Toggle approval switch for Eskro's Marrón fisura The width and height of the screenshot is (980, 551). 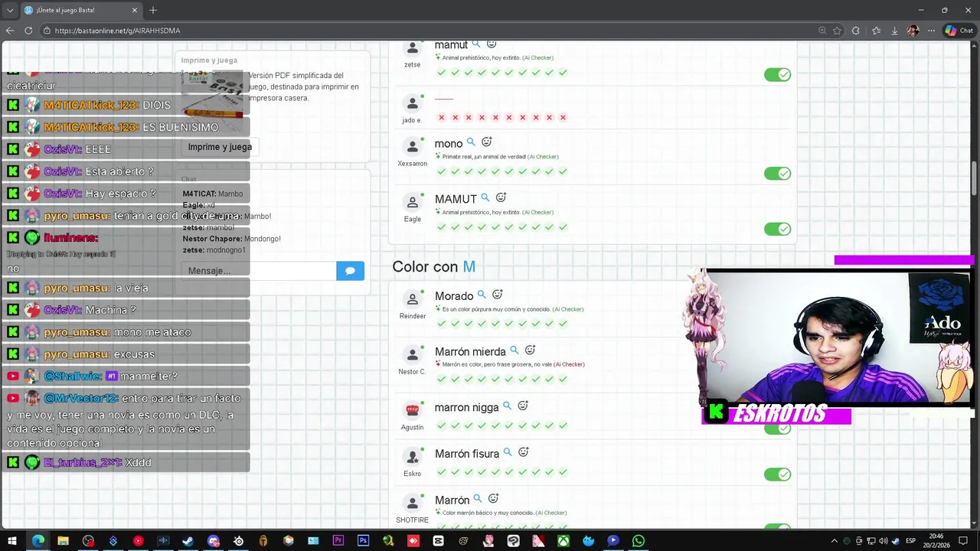[x=777, y=474]
